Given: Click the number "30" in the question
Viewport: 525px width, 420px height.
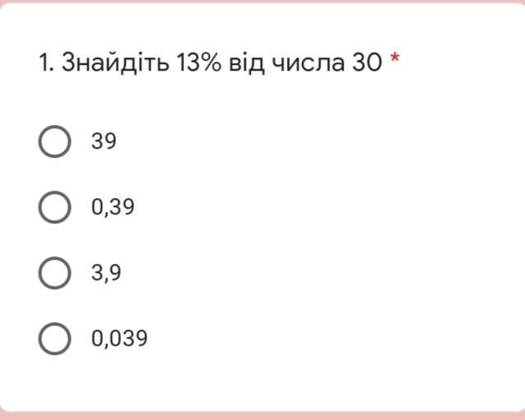Looking at the screenshot, I should coord(366,62).
